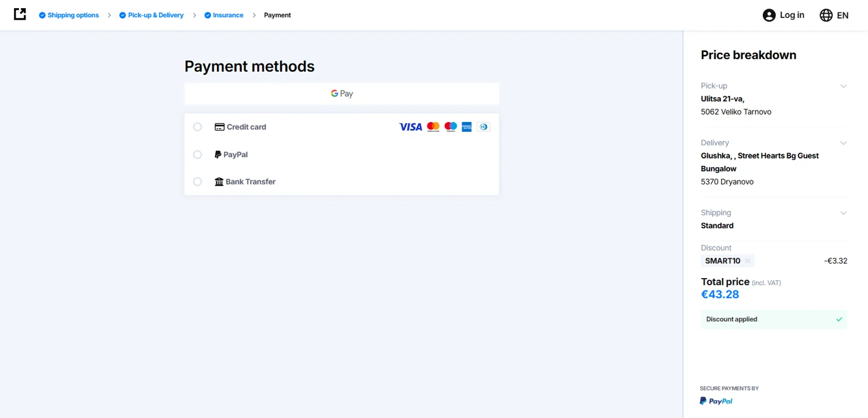This screenshot has width=868, height=418.
Task: Click the Glushka delivery address text
Action: (760, 162)
